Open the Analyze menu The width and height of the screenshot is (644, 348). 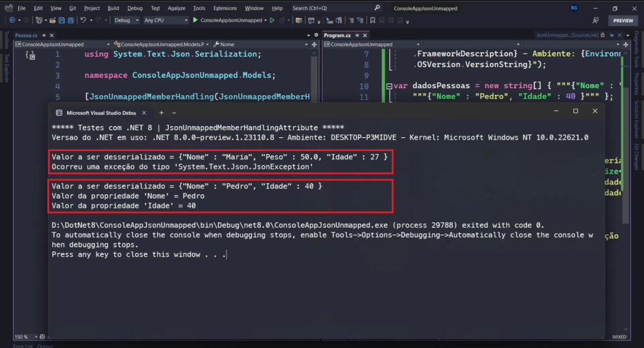coord(177,8)
